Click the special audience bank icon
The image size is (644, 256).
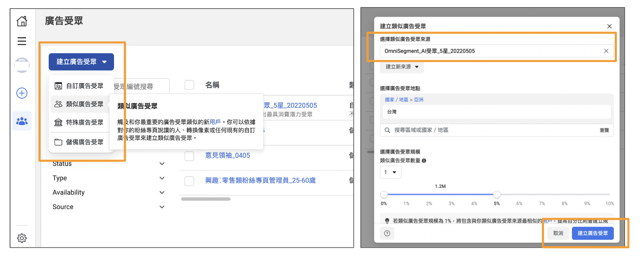(58, 122)
